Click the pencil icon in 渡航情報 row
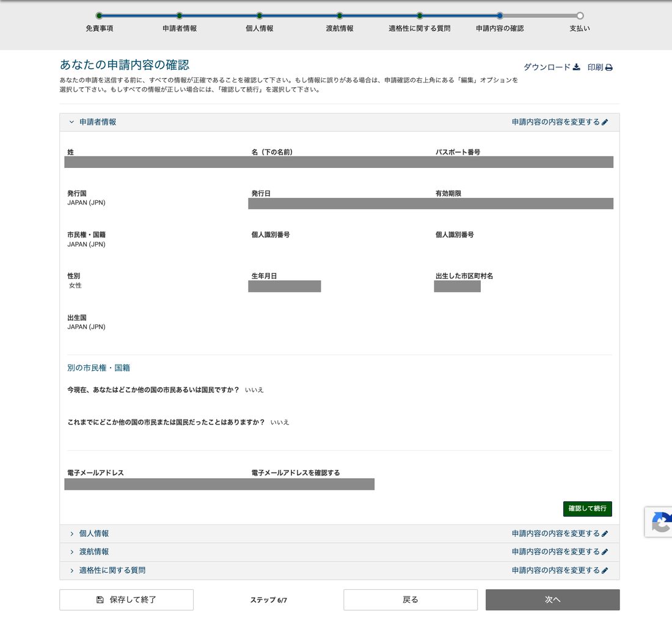The image size is (672, 632). click(605, 552)
